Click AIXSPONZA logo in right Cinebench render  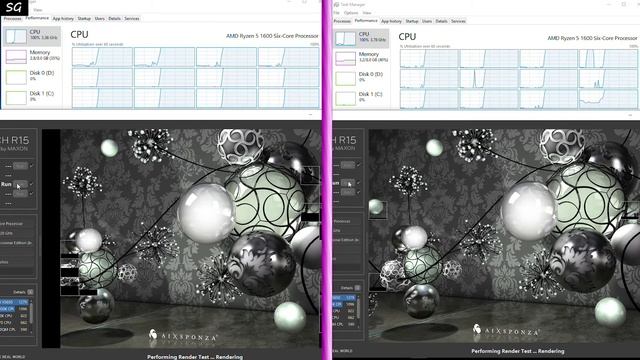tap(507, 330)
